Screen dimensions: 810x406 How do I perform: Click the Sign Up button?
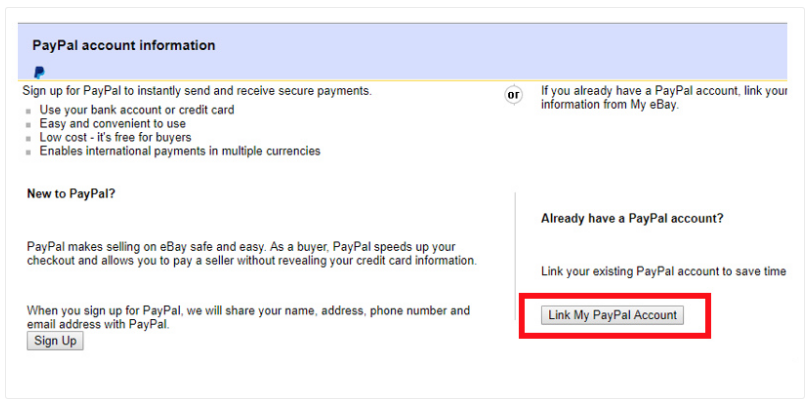pyautogui.click(x=55, y=341)
